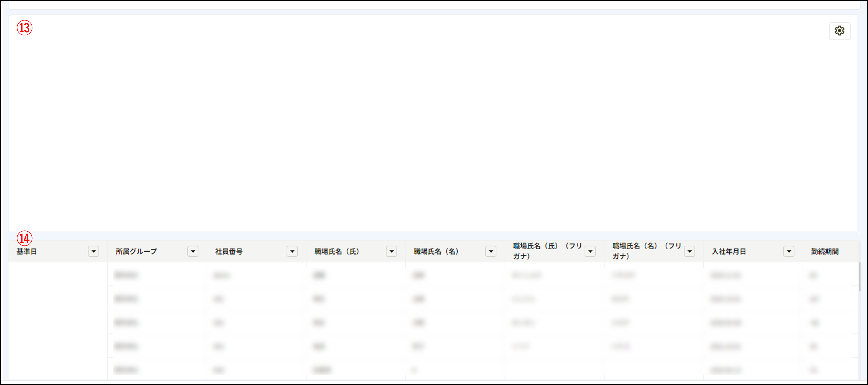Image resolution: width=868 pixels, height=385 pixels.
Task: Open the 社員番号 column filter dropdown
Action: click(292, 251)
